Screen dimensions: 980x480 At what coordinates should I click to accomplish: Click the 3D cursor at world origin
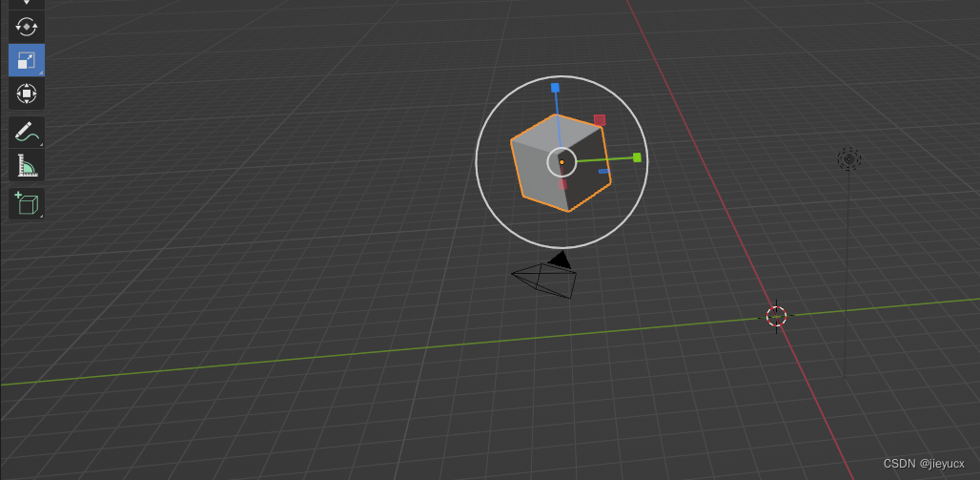coord(776,317)
